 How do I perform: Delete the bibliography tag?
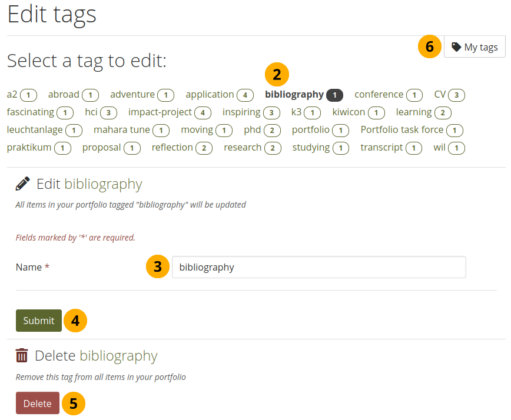pos(38,404)
